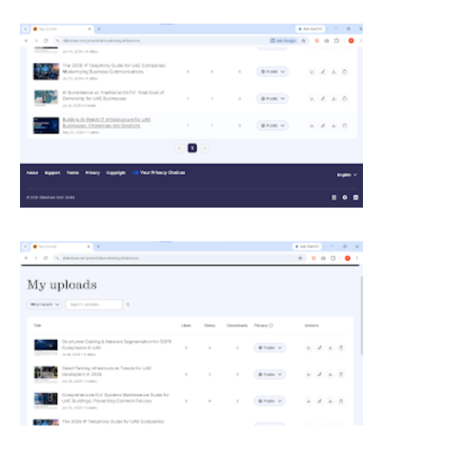This screenshot has height=476, width=463.
Task: Click the search magnifier beside Search uploads
Action: (x=128, y=305)
